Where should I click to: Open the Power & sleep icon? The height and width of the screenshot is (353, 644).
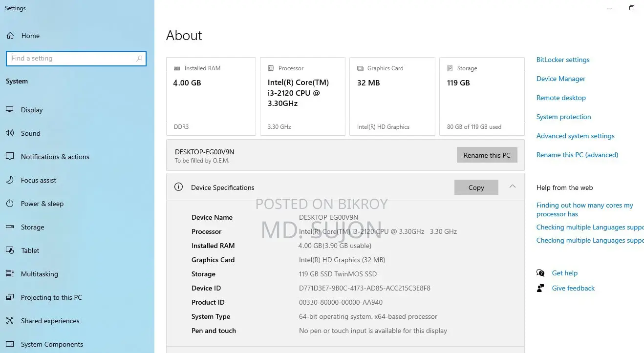[x=10, y=204]
